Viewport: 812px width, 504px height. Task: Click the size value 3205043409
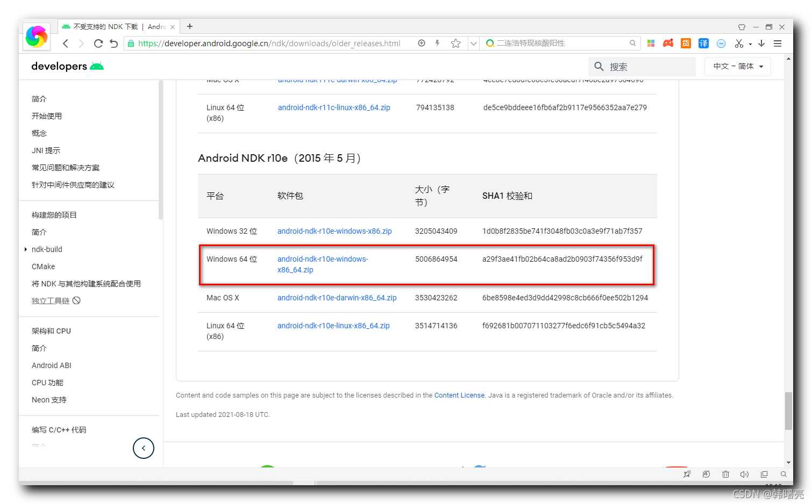(x=436, y=231)
